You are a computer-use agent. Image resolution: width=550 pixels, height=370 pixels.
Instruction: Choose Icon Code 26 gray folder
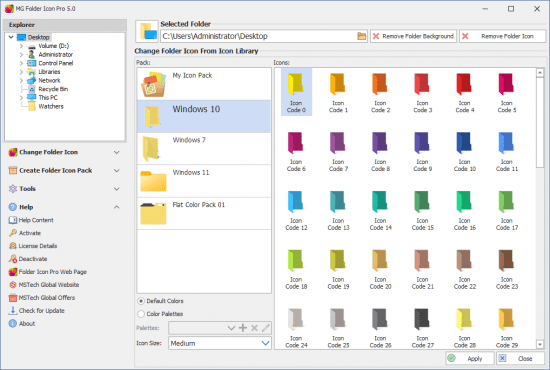coord(380,327)
